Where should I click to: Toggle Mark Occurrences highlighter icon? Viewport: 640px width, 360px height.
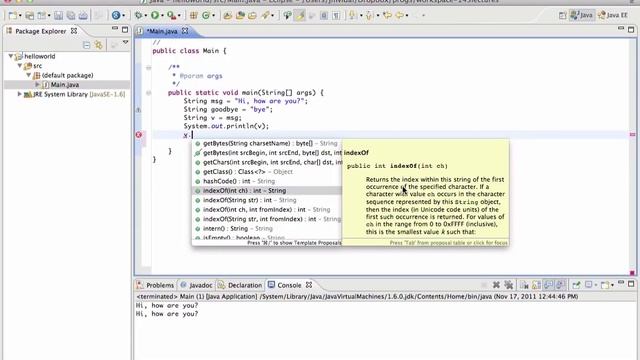(300, 16)
